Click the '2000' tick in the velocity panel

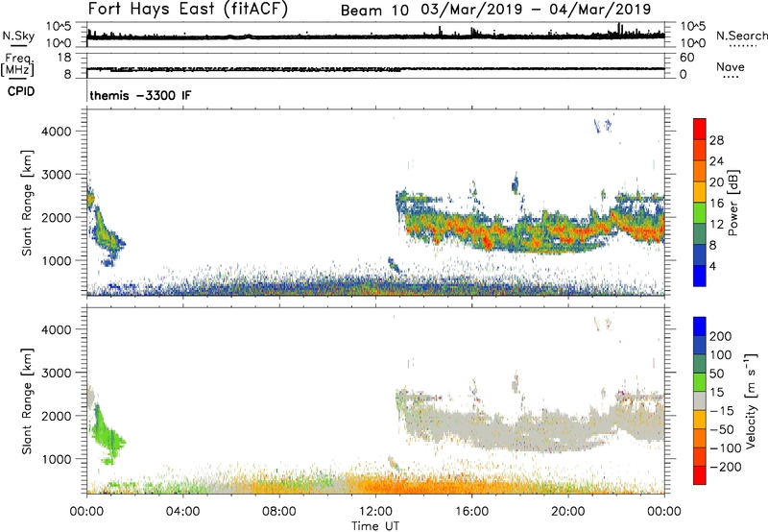coord(57,416)
